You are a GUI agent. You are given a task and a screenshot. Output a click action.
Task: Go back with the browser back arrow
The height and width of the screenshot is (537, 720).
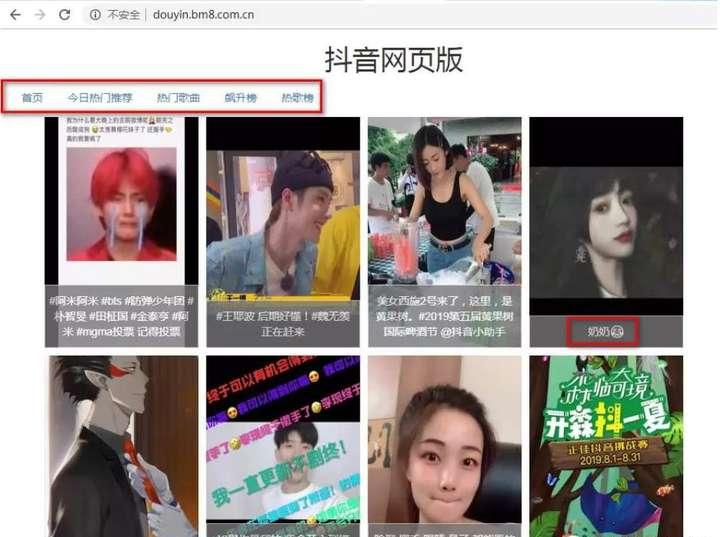pos(15,15)
